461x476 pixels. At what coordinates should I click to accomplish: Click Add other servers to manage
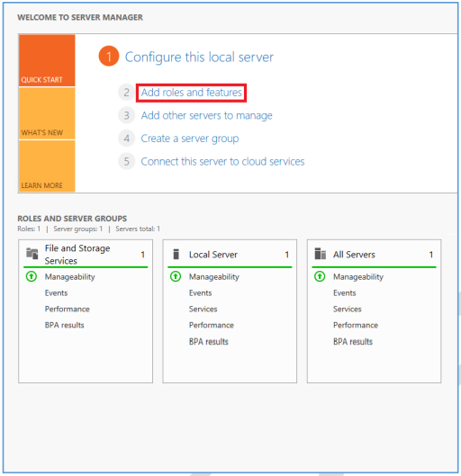pyautogui.click(x=206, y=116)
